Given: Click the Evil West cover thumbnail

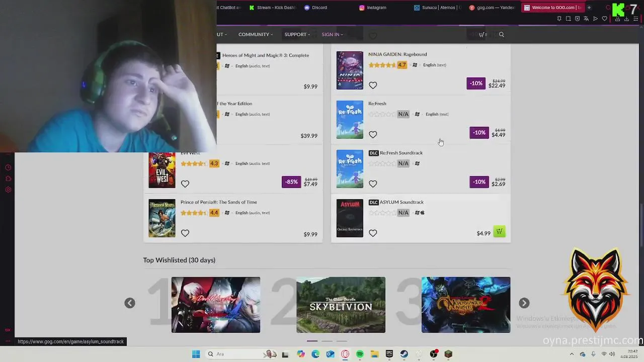Looking at the screenshot, I should click(162, 170).
